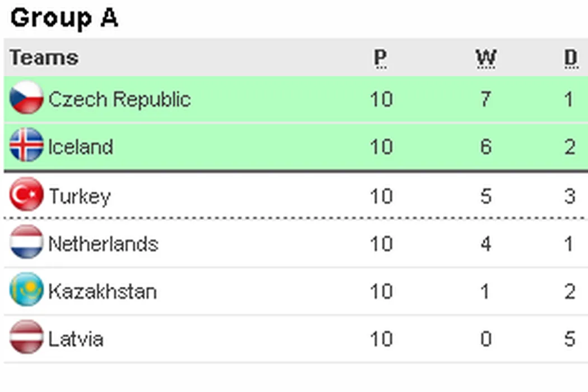
Task: Open the Latvia team page
Action: (x=76, y=339)
